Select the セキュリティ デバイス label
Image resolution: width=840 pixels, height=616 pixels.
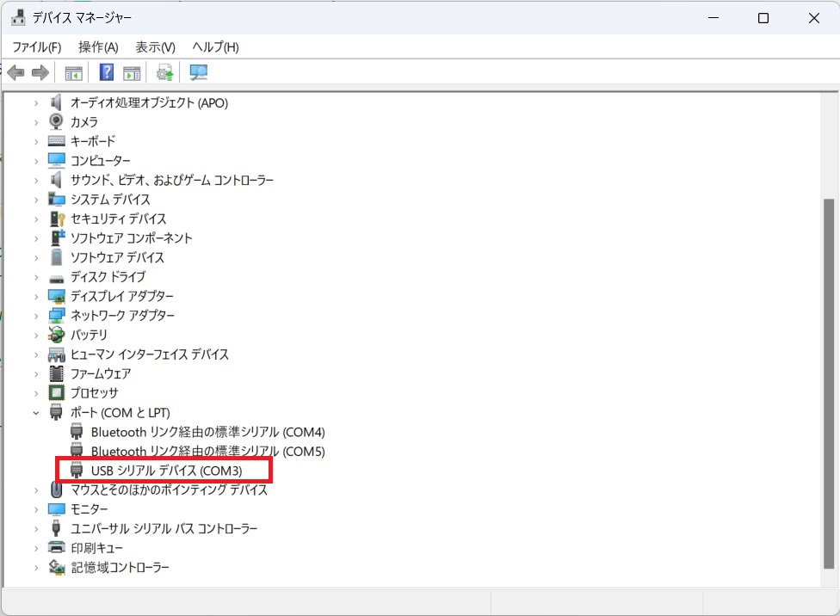(x=119, y=219)
